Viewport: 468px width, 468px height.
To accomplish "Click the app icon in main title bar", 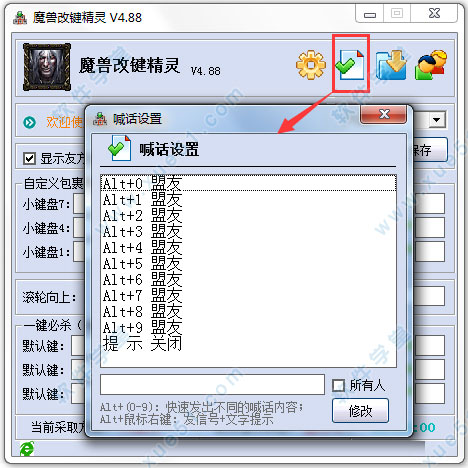I will [20, 18].
